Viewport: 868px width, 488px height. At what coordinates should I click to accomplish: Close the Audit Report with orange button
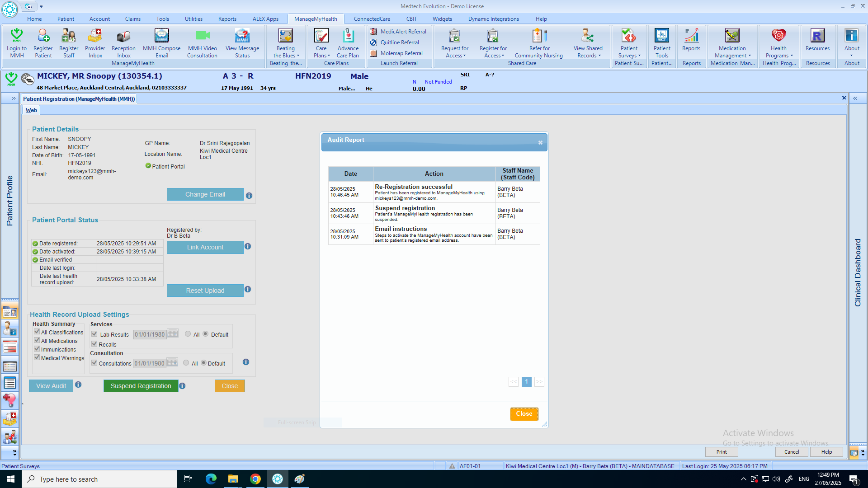524,413
